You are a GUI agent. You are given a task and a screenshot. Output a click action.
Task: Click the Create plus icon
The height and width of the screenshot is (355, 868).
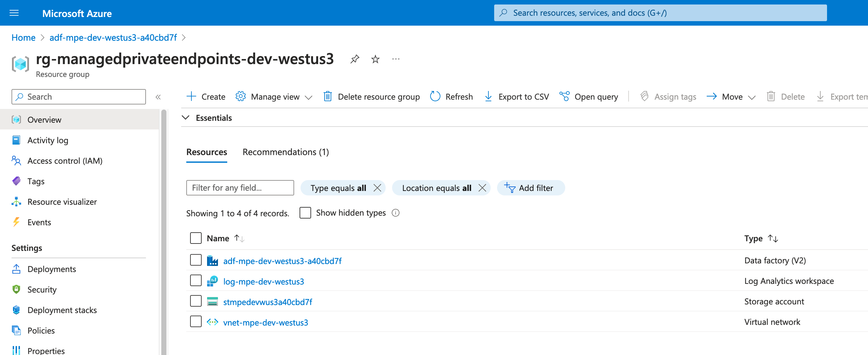pyautogui.click(x=191, y=96)
